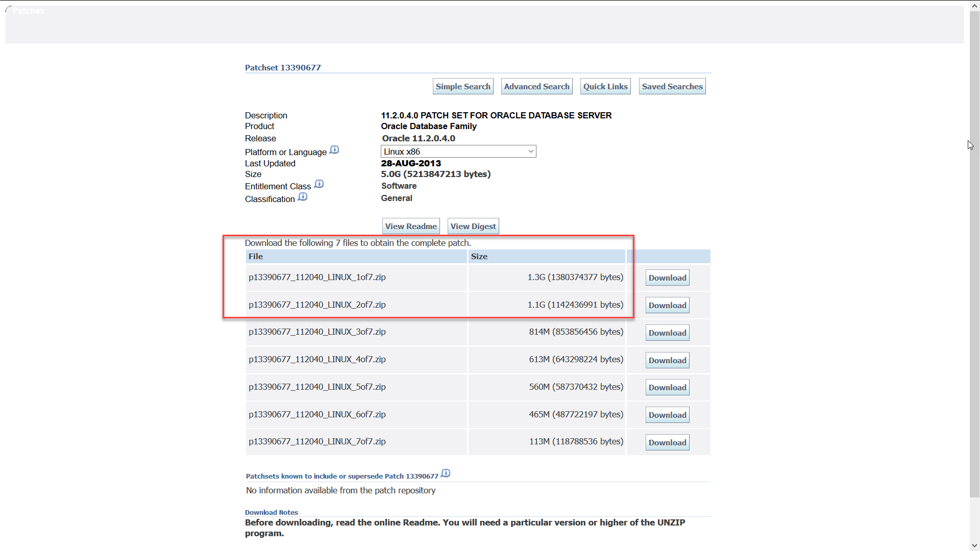The image size is (980, 551).
Task: Click the Size column header
Action: (479, 256)
